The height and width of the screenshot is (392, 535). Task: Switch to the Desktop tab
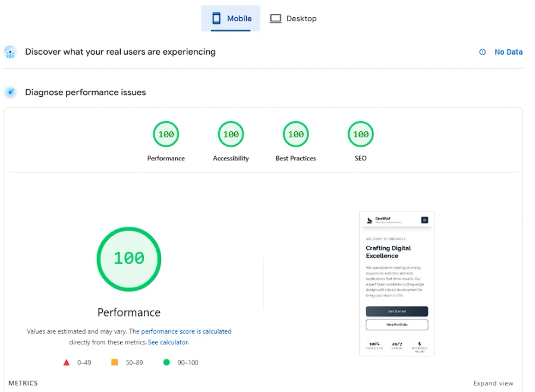[292, 18]
